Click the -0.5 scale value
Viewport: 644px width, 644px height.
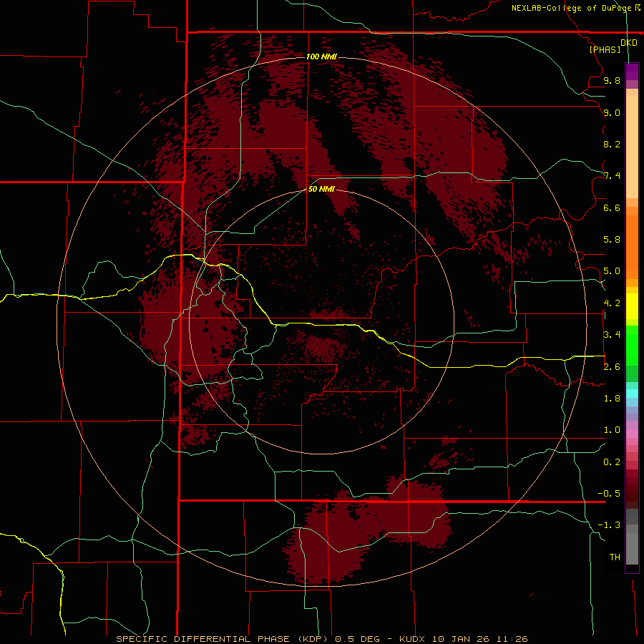(x=609, y=494)
